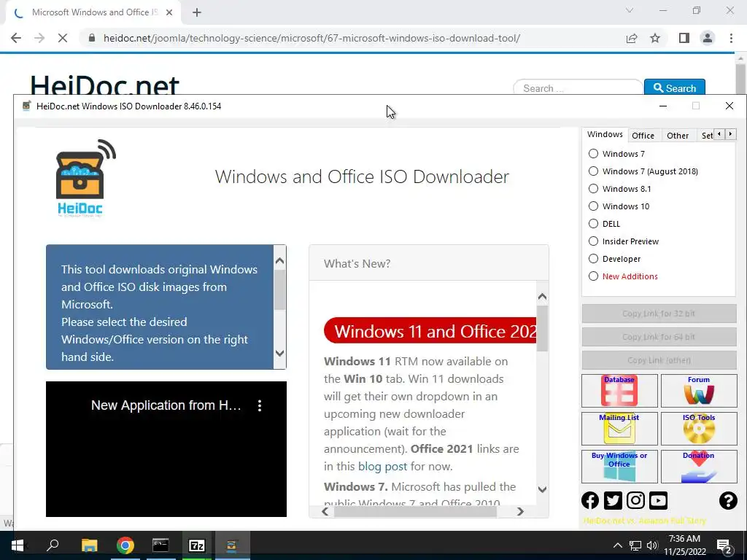Click the Chrome address bar URL
747x560 pixels.
point(311,38)
